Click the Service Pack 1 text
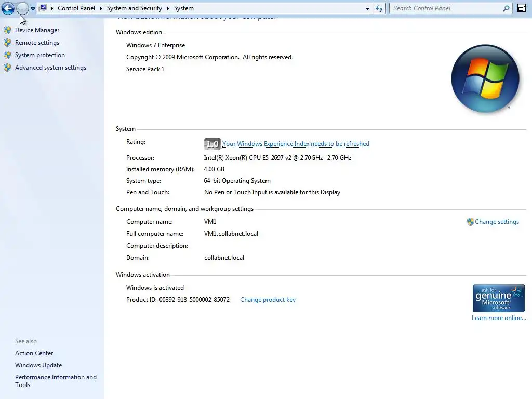 (145, 69)
